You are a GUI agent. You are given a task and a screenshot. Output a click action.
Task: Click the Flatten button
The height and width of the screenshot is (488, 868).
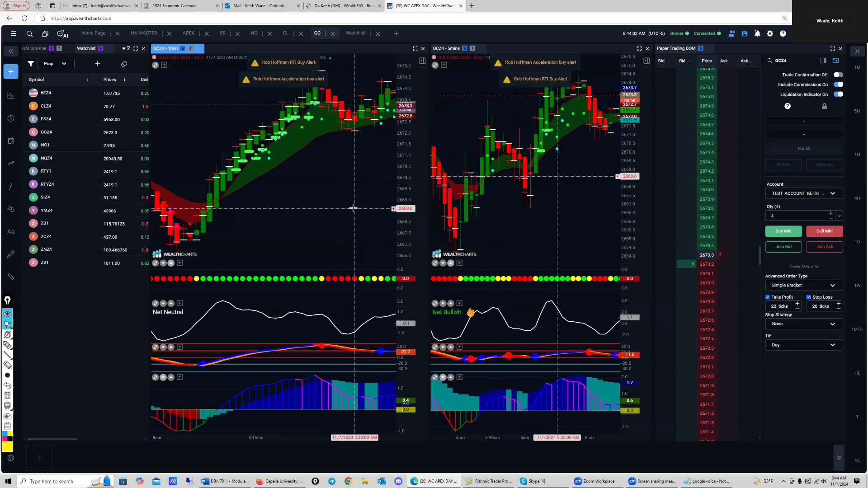click(783, 164)
